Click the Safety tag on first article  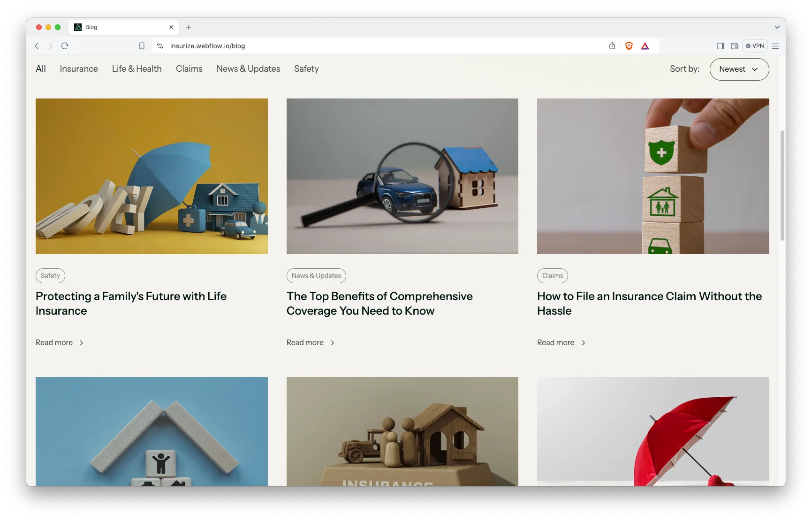(50, 276)
